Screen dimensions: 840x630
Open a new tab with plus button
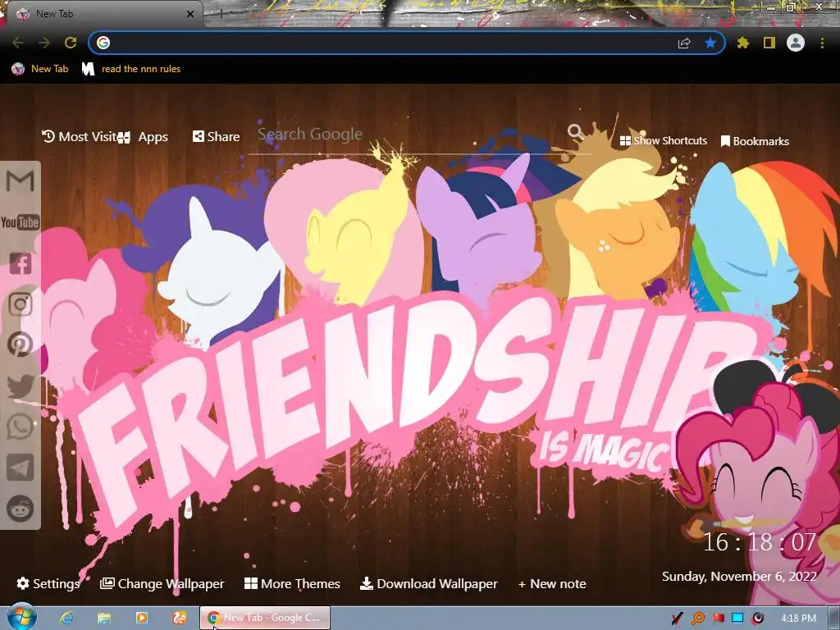click(x=221, y=15)
